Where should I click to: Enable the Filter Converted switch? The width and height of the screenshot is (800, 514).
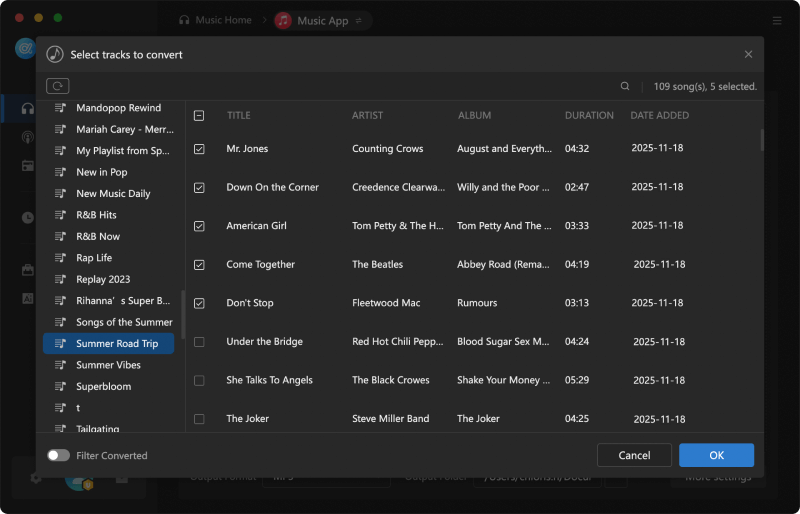(59, 455)
